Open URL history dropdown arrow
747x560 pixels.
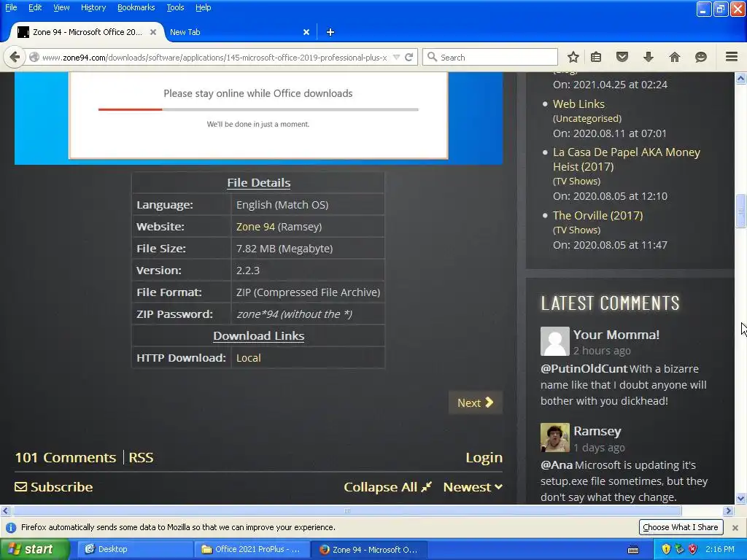click(396, 57)
